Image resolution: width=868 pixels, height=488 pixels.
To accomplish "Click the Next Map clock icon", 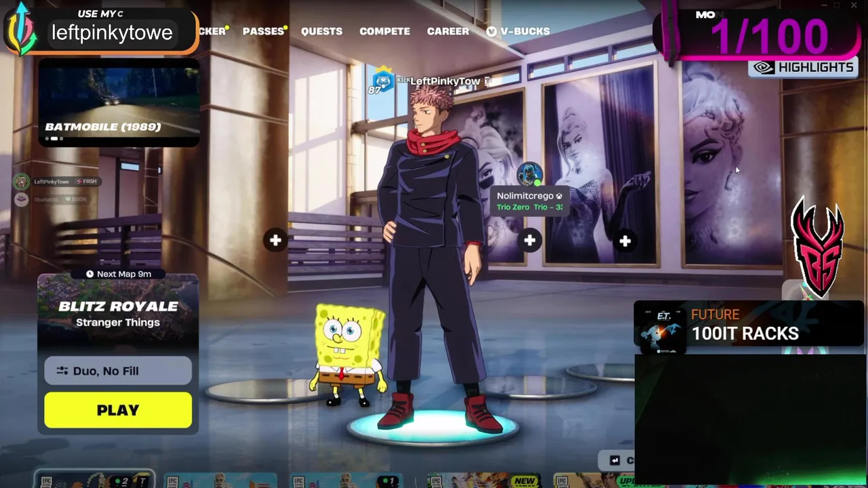I will click(x=90, y=274).
